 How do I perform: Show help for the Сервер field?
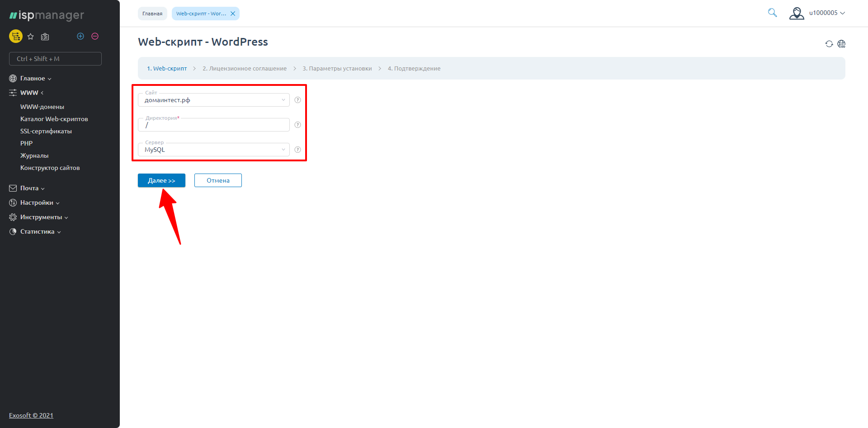pos(297,150)
